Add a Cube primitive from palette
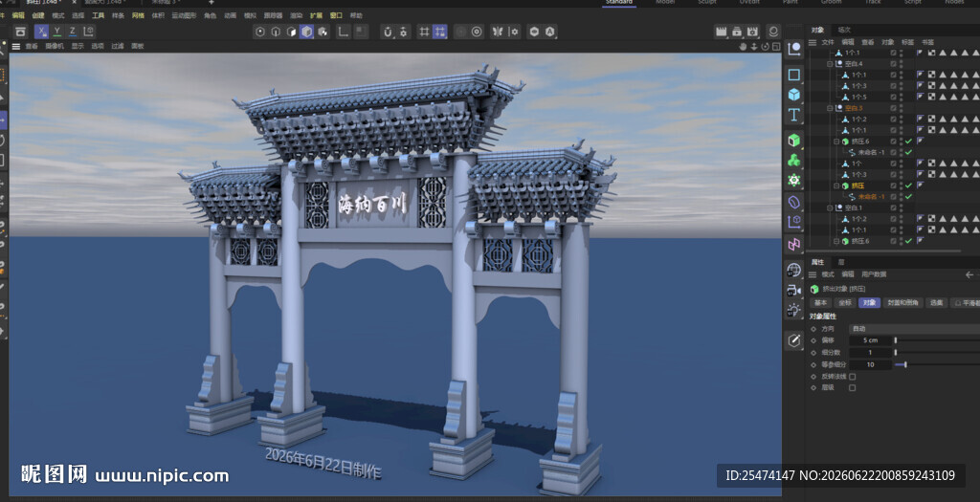 point(794,95)
